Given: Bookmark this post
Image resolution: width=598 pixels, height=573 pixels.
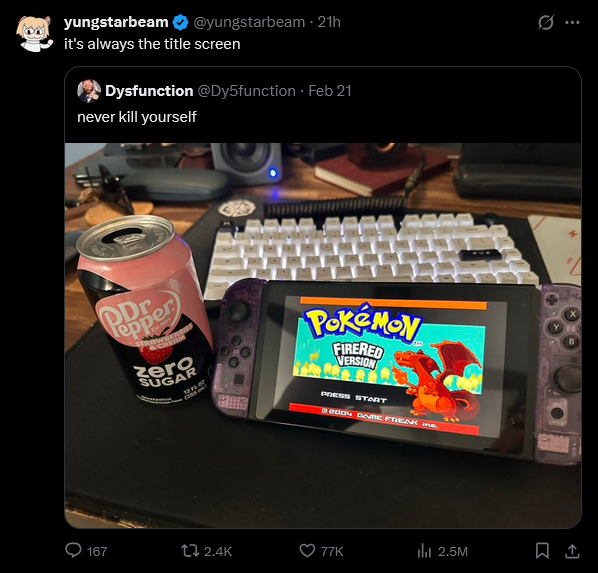Looking at the screenshot, I should pyautogui.click(x=542, y=551).
